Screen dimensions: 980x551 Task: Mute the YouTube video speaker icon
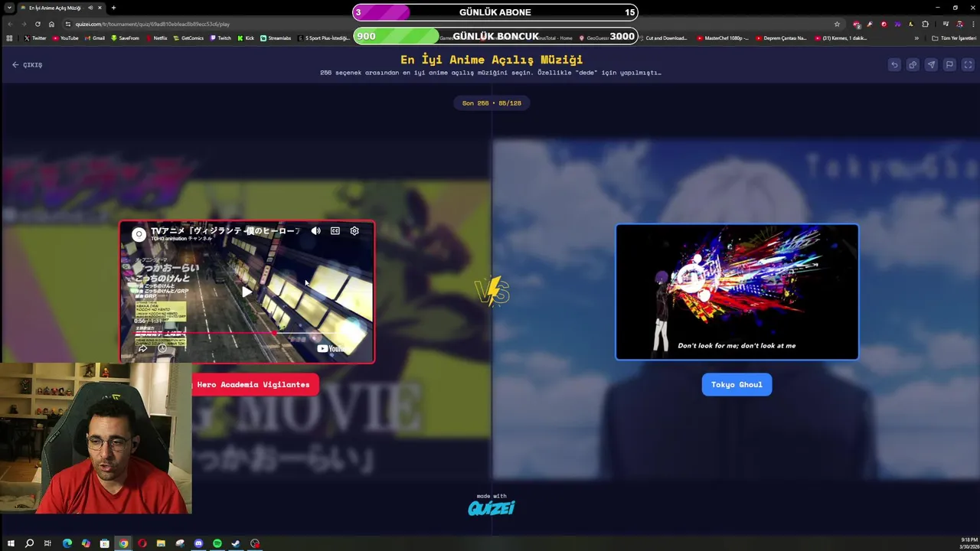315,231
